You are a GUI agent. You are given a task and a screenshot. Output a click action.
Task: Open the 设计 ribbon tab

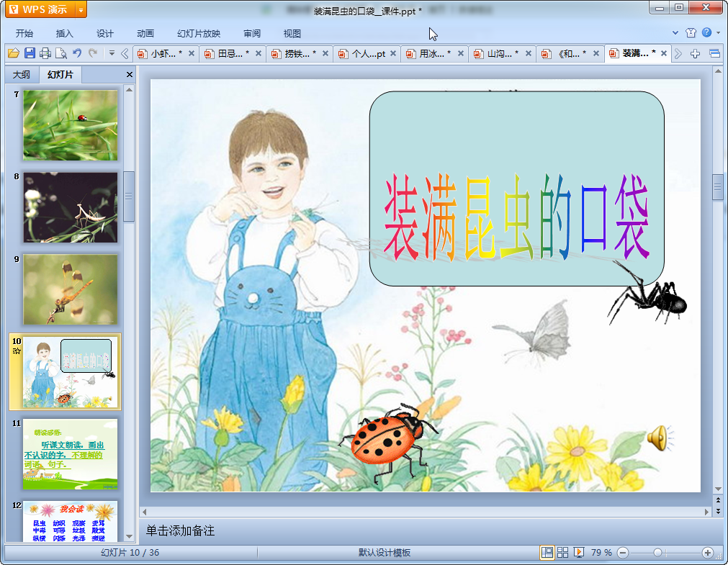pos(105,33)
